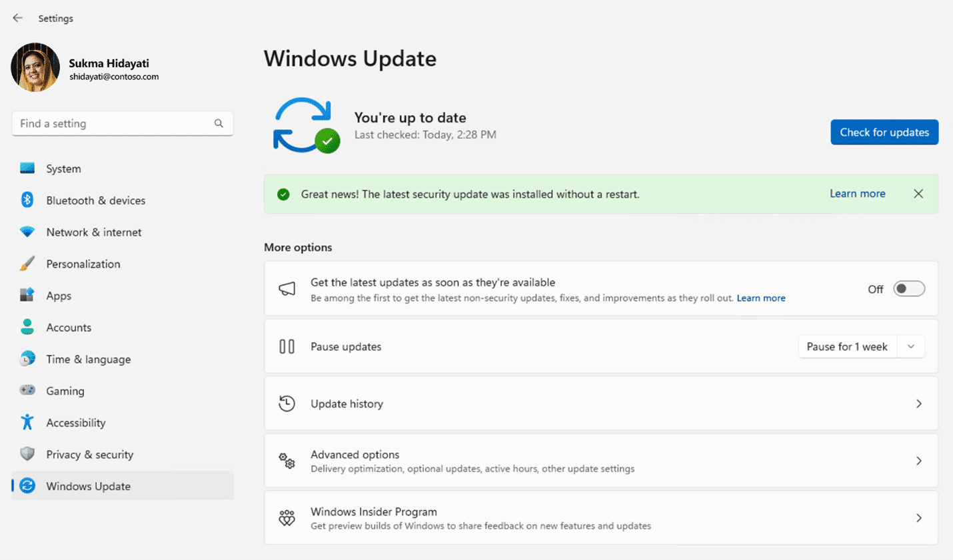Open Time & language settings
Screen dimensions: 953x560
[89, 358]
